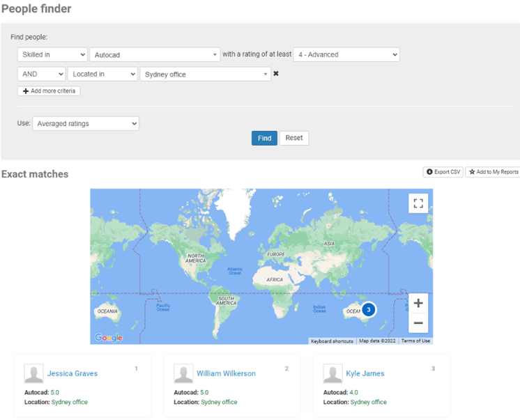Click Add more criteria button
This screenshot has width=520, height=420.
(49, 91)
